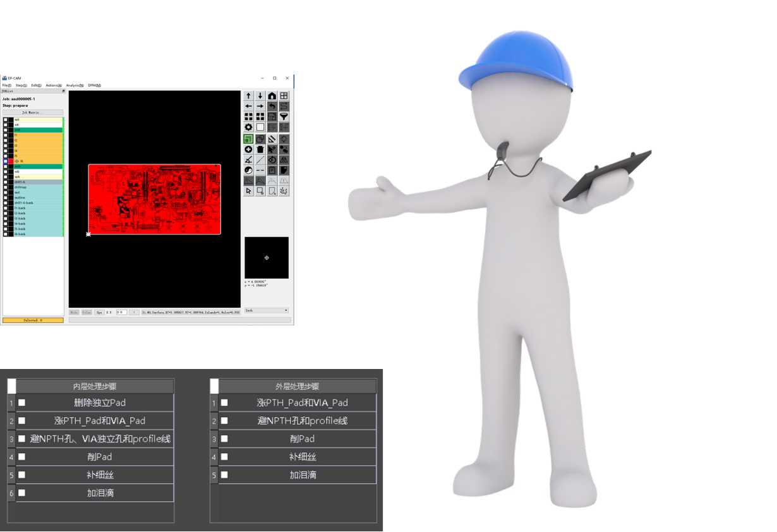Select the arrow pointer tool icon
Image resolution: width=777 pixels, height=532 pixels.
[248, 191]
